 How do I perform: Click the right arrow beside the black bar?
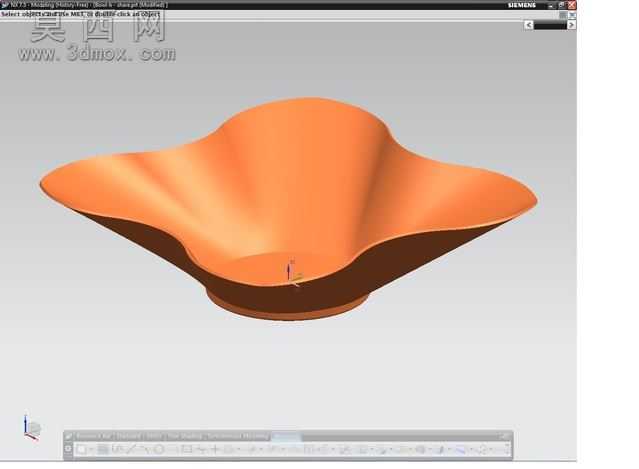point(571,25)
